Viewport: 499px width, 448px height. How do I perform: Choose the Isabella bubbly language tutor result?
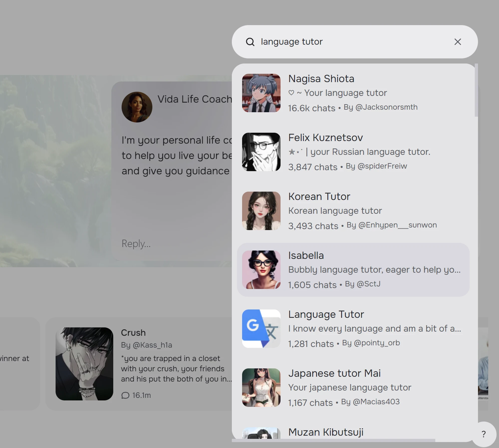pyautogui.click(x=374, y=270)
